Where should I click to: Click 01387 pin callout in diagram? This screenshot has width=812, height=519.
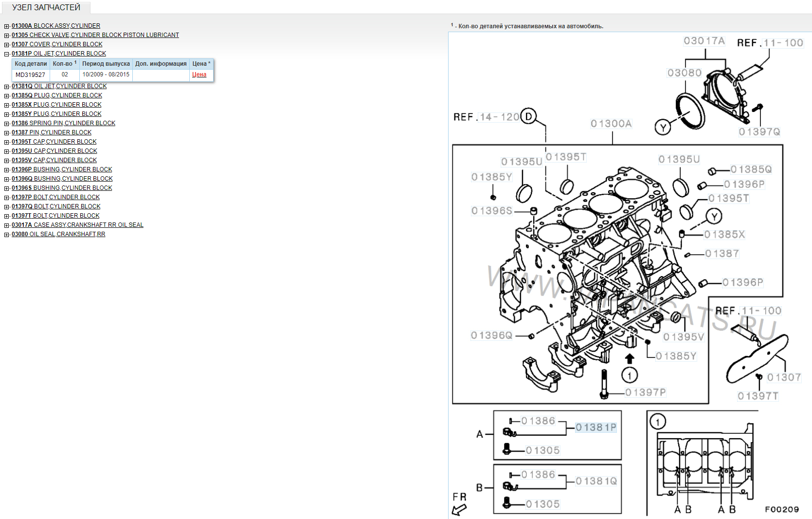(722, 254)
